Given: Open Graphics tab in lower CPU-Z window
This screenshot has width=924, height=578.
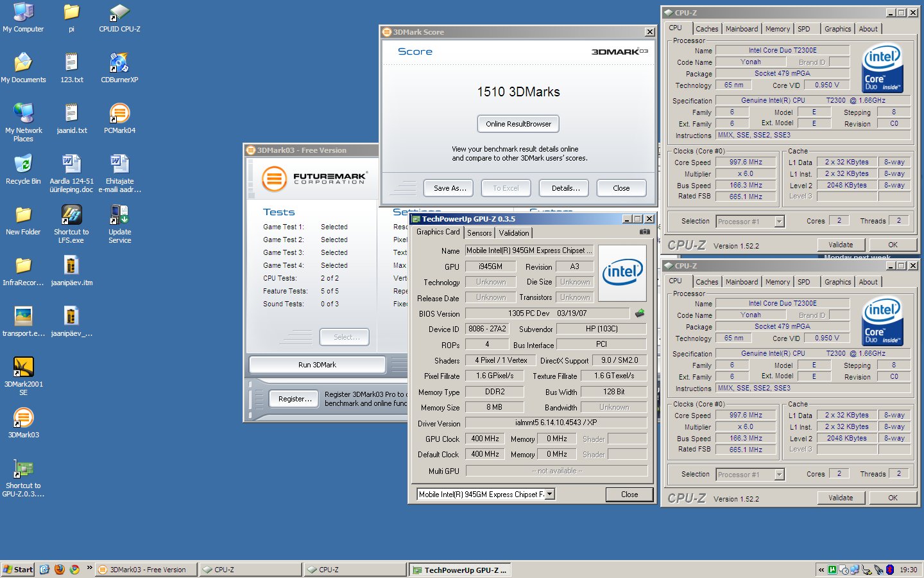Looking at the screenshot, I should coord(838,282).
